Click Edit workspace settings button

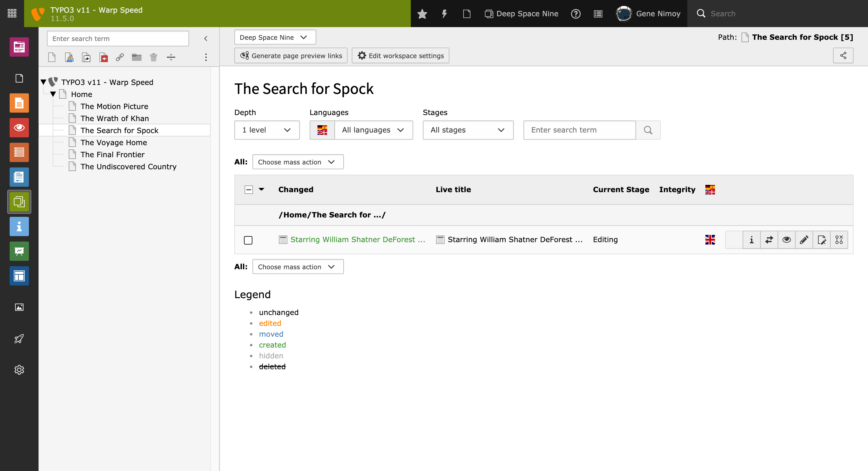[401, 56]
